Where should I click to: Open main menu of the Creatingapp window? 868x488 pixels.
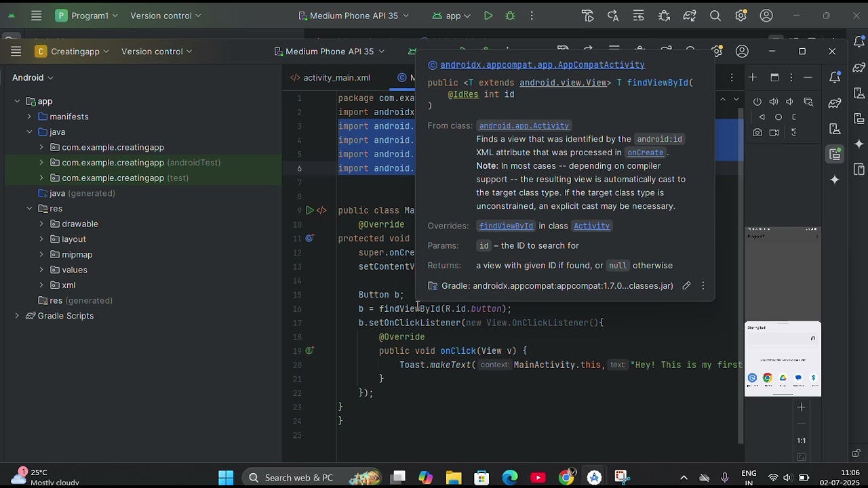[x=16, y=52]
